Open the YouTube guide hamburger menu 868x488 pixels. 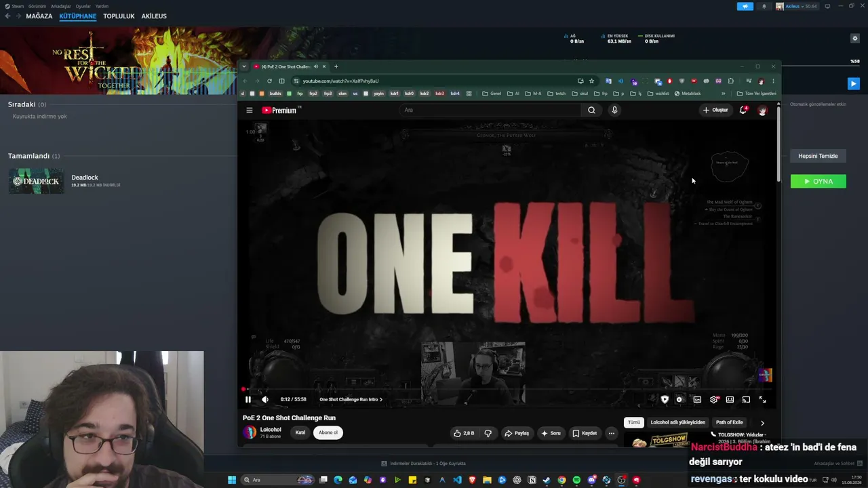click(250, 110)
